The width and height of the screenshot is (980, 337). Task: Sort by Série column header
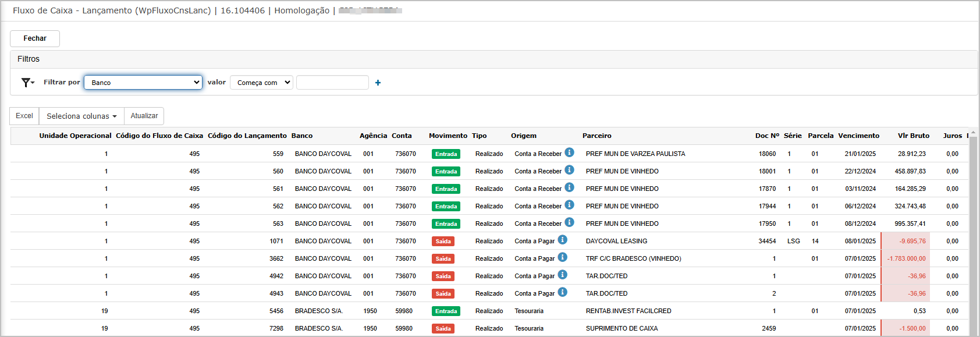(x=793, y=136)
